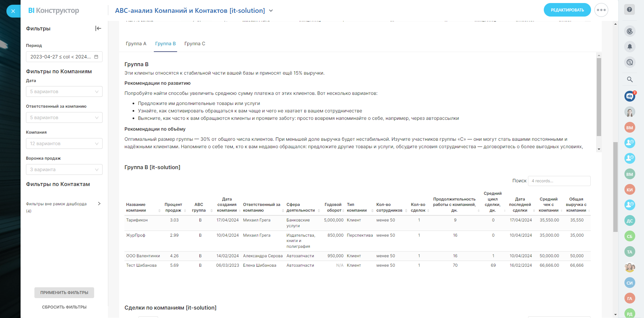This screenshot has height=318, width=644.
Task: Click the Тест Шибанова company cell
Action: (x=141, y=265)
